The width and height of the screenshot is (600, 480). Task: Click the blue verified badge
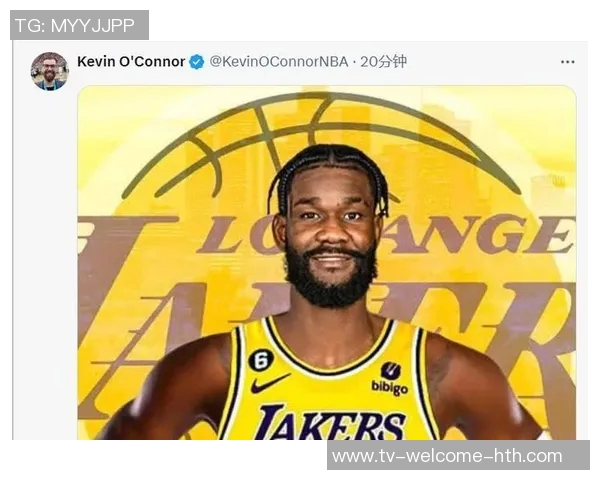[x=197, y=62]
